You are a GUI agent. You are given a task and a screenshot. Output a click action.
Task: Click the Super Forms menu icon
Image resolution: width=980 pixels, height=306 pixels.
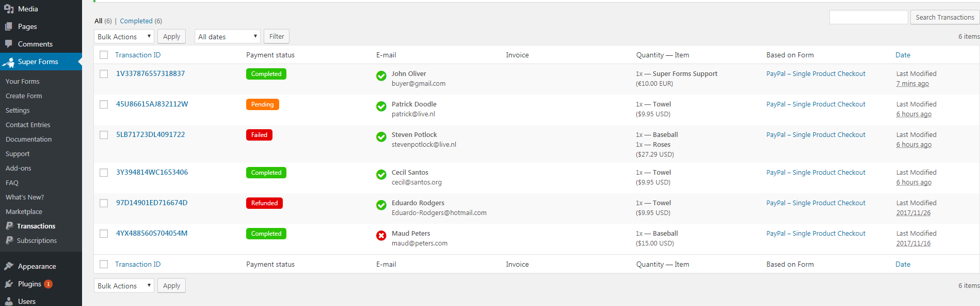(x=9, y=62)
